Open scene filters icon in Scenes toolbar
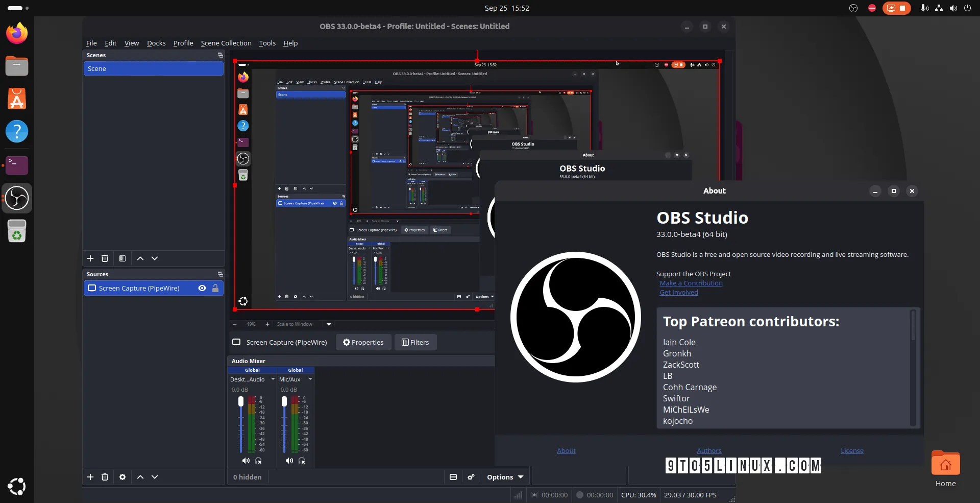Screen dimensions: 980x503 (122, 258)
